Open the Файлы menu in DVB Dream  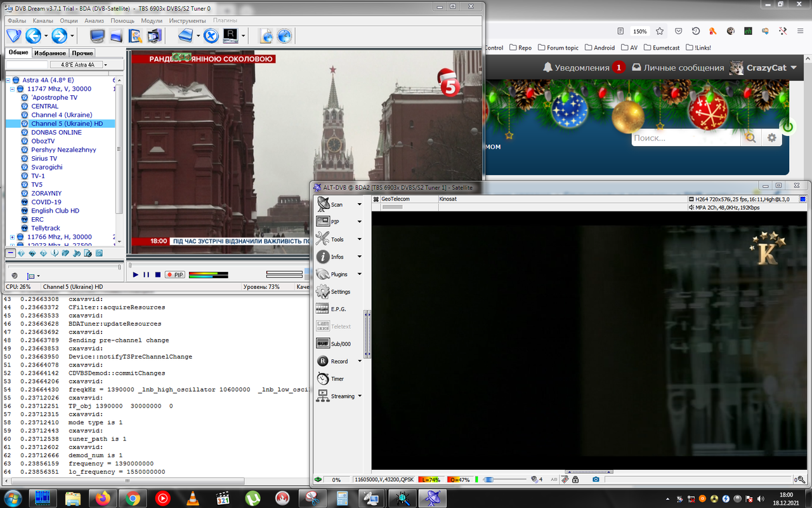tap(17, 21)
